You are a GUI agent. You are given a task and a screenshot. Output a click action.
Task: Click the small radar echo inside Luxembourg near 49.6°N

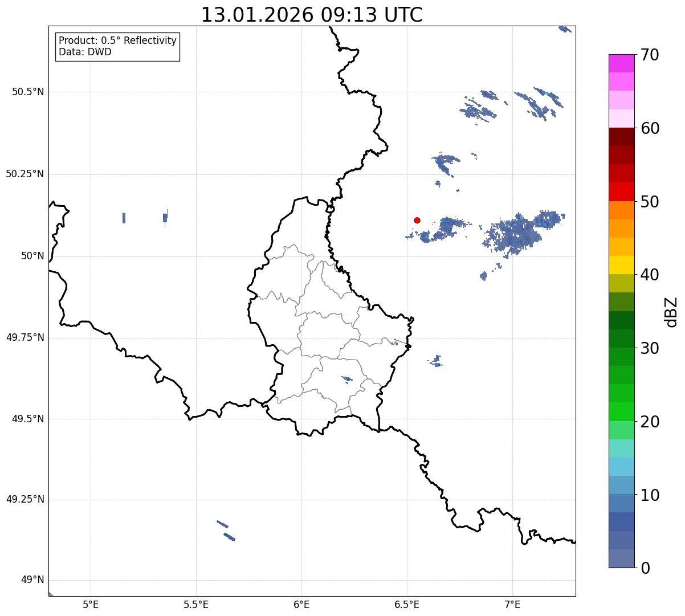click(346, 378)
